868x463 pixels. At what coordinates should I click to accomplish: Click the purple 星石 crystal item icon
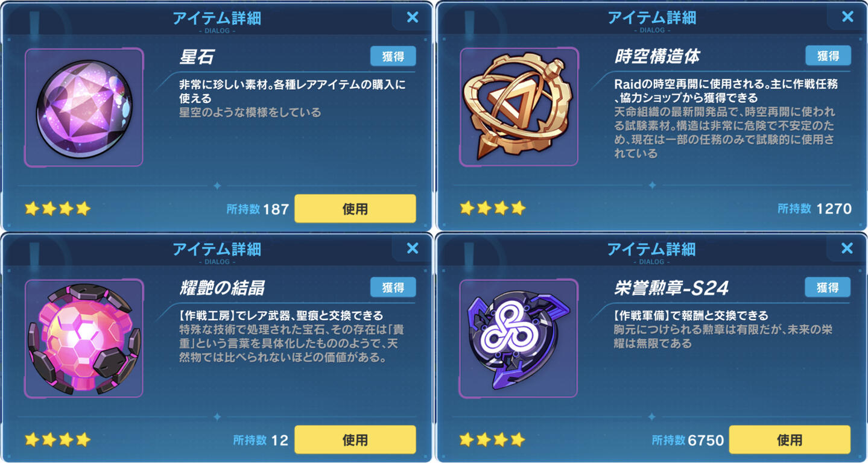click(x=84, y=107)
